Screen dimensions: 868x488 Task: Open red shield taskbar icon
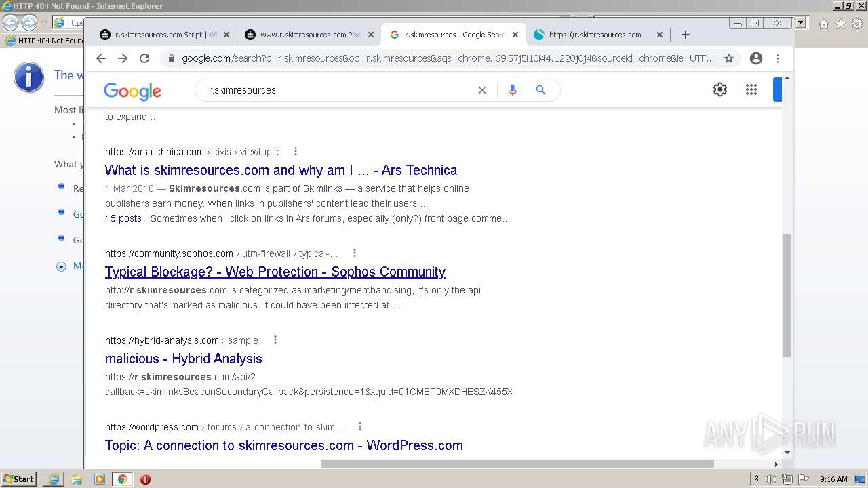point(145,479)
